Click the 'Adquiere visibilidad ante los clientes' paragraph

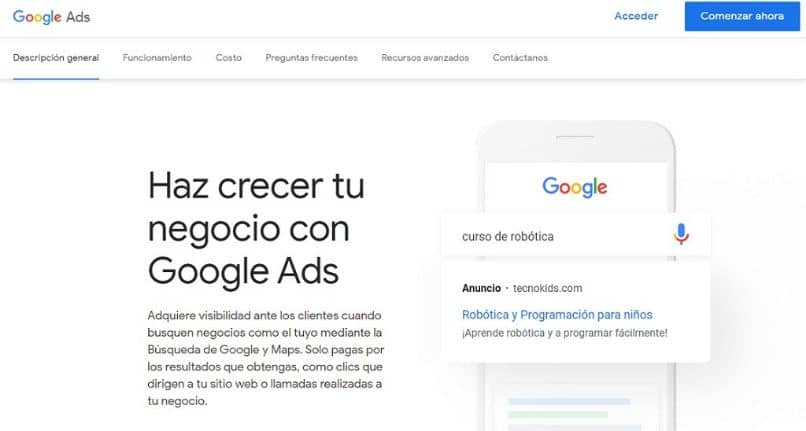[266, 358]
